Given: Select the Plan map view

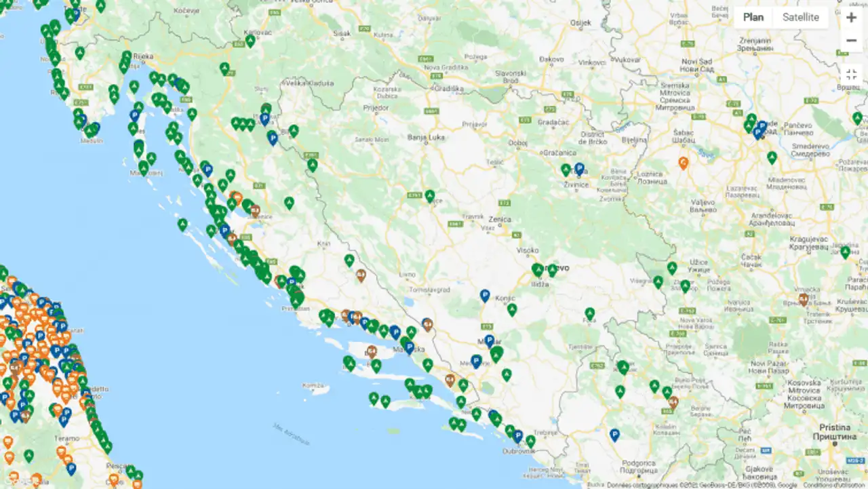Looking at the screenshot, I should click(753, 18).
